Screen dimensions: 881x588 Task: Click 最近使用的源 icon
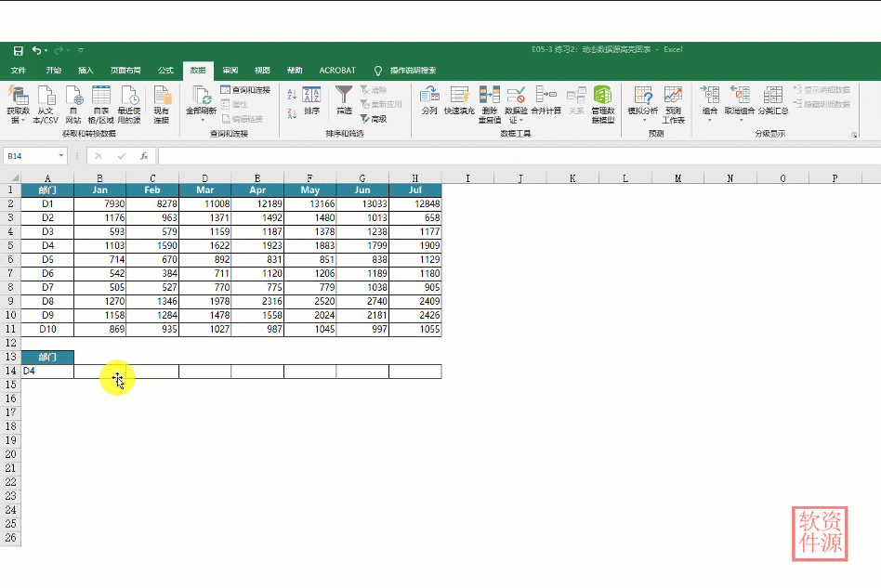coord(129,104)
